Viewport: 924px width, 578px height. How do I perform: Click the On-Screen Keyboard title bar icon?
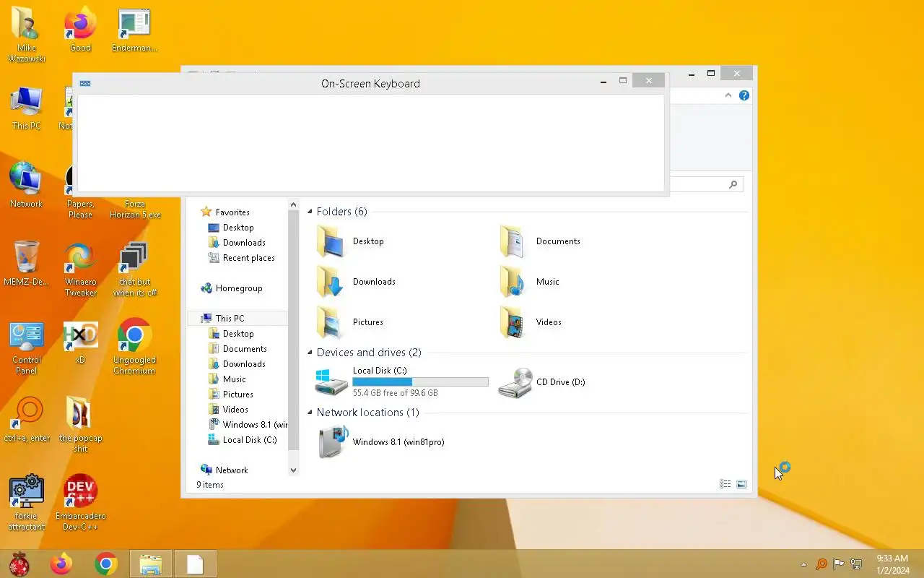point(85,83)
